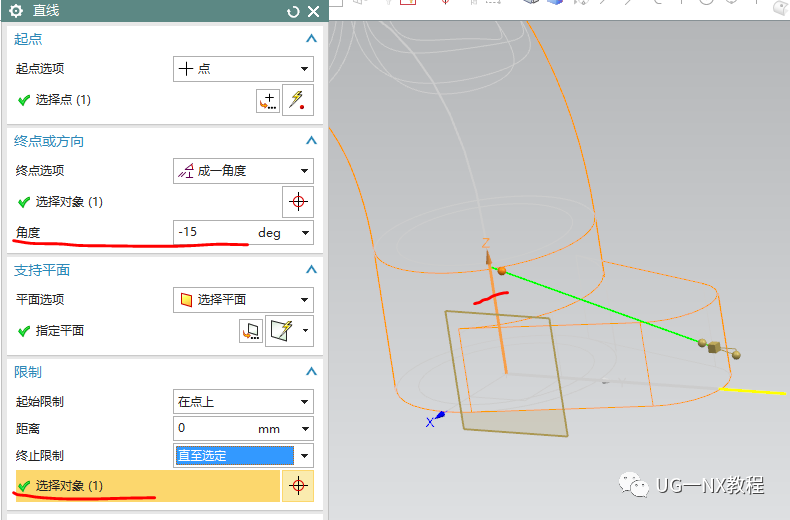
Task: Click the 支持平面 section title
Action: (42, 270)
